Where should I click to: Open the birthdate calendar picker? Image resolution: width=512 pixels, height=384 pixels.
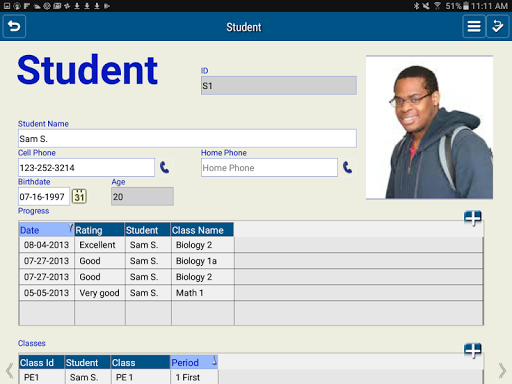(x=79, y=196)
